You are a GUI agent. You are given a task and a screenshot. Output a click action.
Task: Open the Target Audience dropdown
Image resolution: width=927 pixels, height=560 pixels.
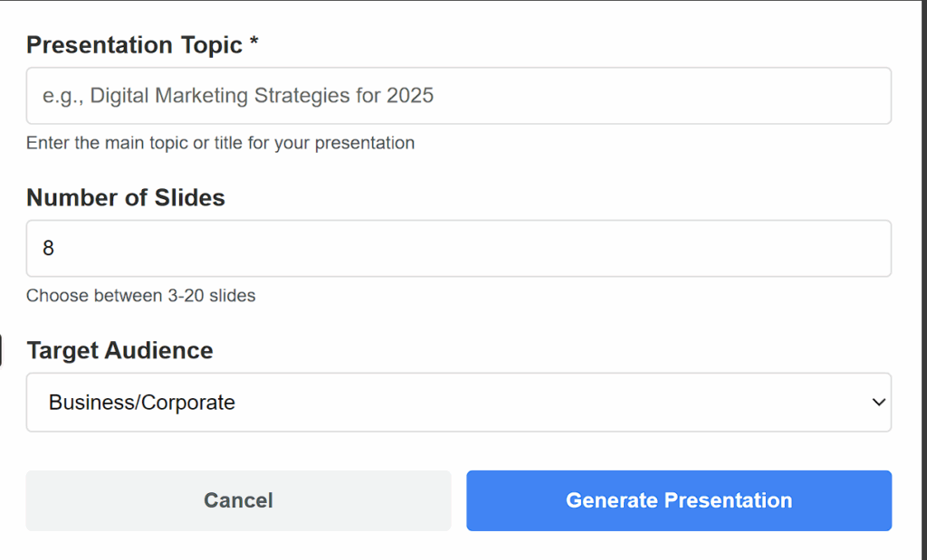point(458,403)
